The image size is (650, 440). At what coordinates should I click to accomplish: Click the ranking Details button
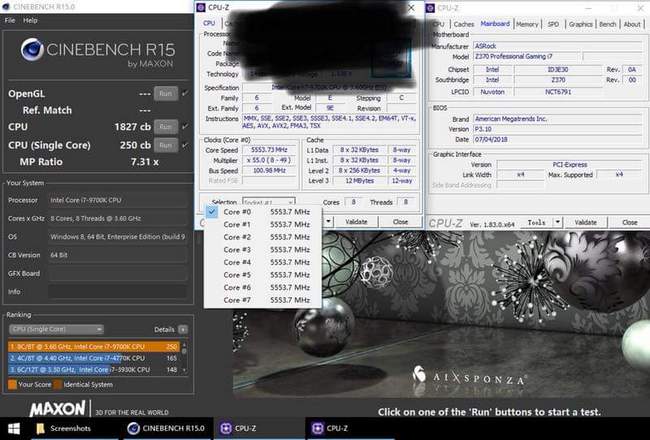pos(183,329)
